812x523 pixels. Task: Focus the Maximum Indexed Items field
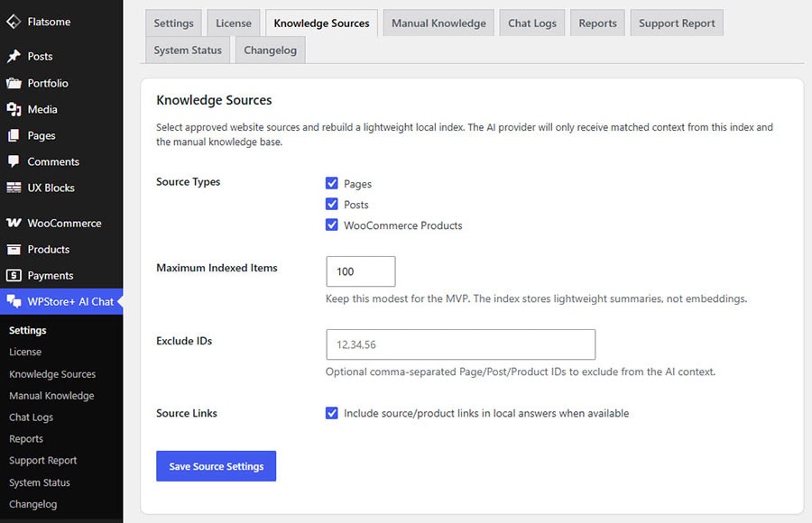(361, 271)
